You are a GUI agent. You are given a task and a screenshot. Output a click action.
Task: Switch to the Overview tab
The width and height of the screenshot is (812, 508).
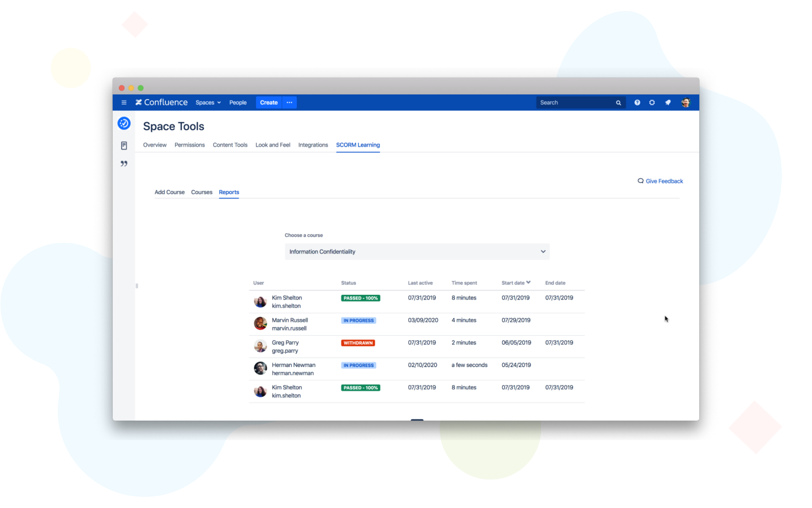coord(155,145)
